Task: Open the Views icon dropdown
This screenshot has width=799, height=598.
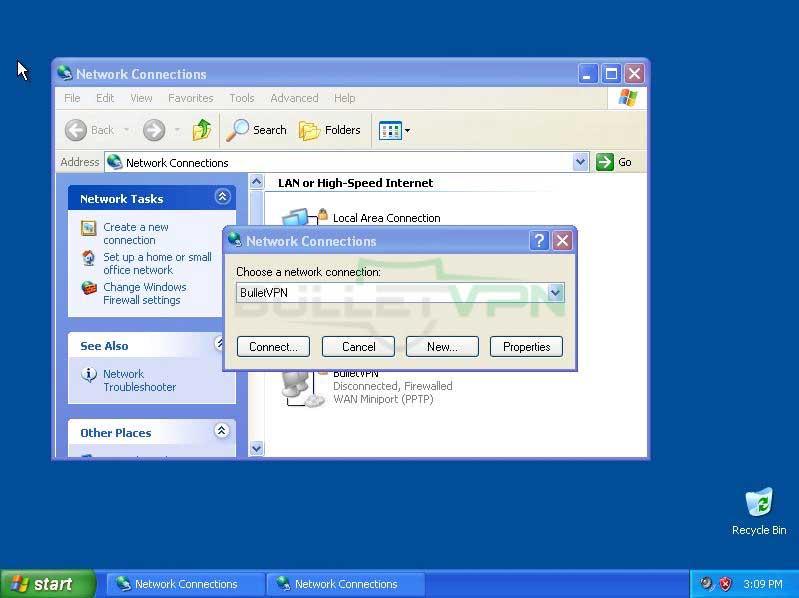Action: click(x=394, y=130)
